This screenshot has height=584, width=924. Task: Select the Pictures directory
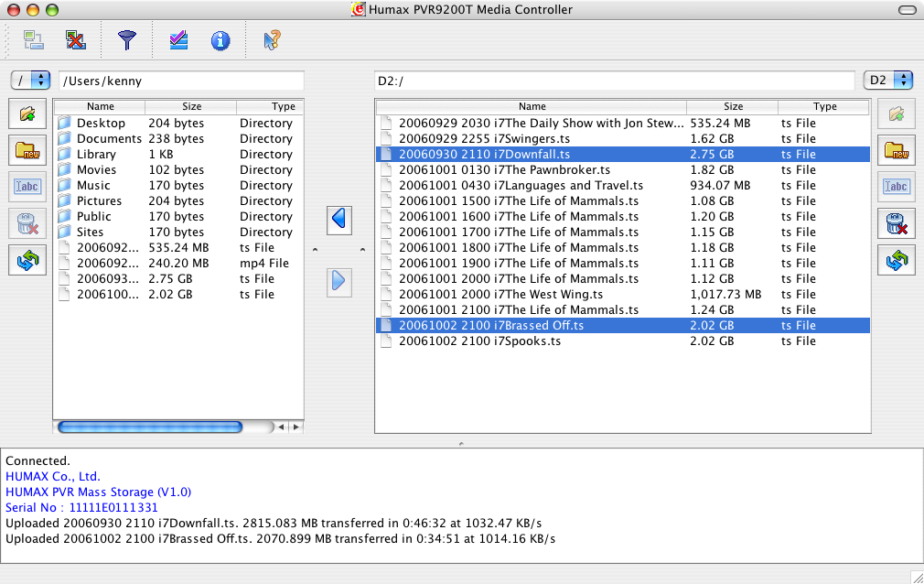click(x=179, y=201)
